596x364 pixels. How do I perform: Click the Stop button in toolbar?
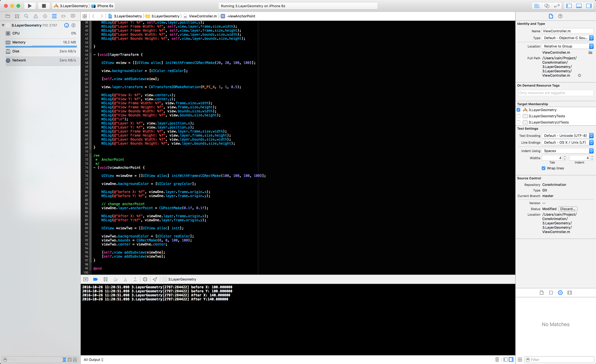(44, 6)
